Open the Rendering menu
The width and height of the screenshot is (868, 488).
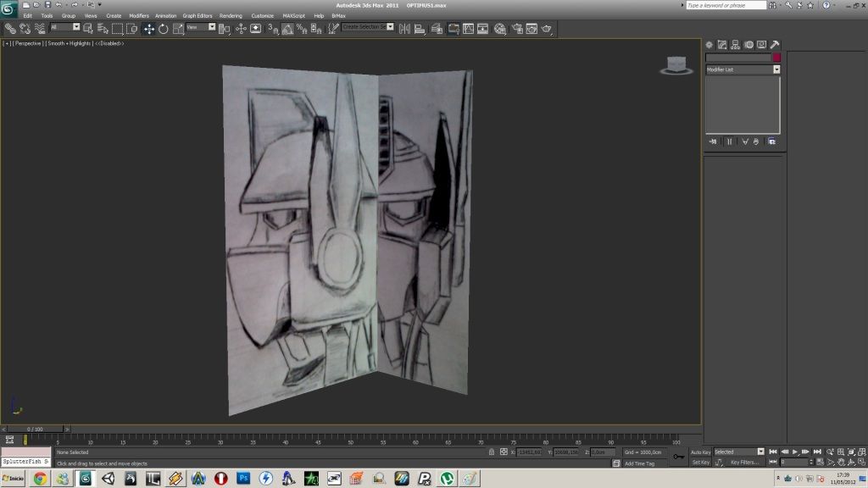point(231,15)
